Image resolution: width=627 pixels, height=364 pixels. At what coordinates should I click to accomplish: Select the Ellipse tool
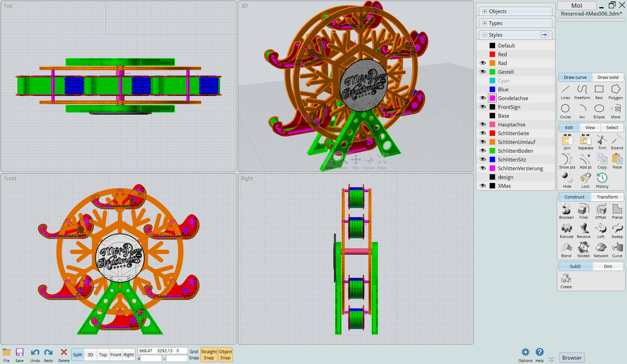pyautogui.click(x=599, y=111)
